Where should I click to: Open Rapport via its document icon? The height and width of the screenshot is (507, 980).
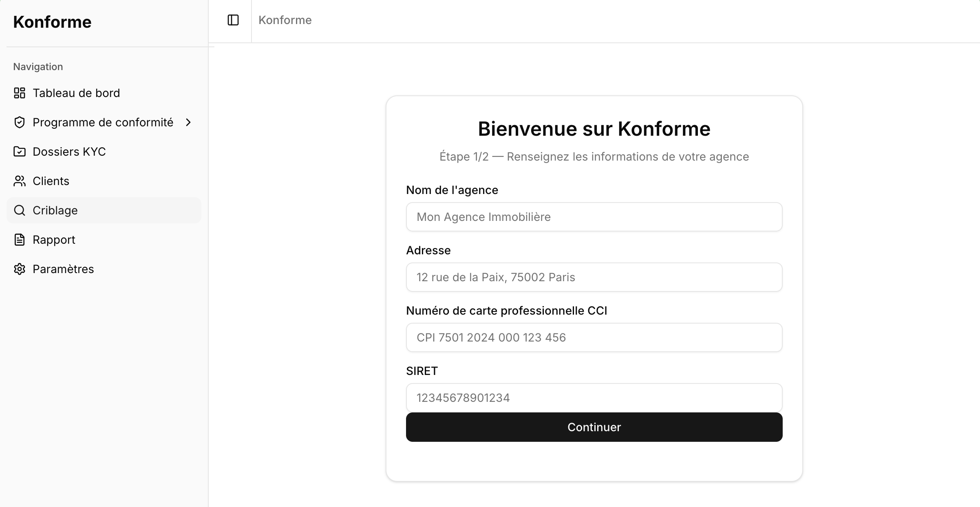click(x=20, y=240)
